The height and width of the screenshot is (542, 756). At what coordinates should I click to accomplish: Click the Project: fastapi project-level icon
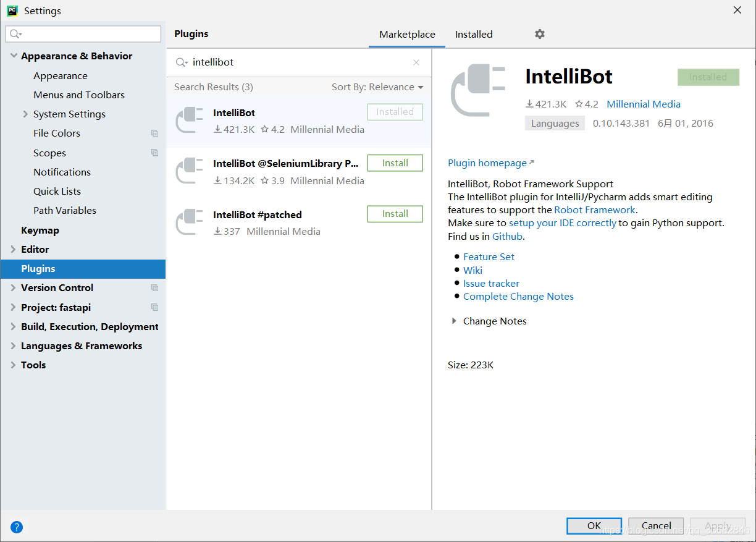click(x=154, y=307)
